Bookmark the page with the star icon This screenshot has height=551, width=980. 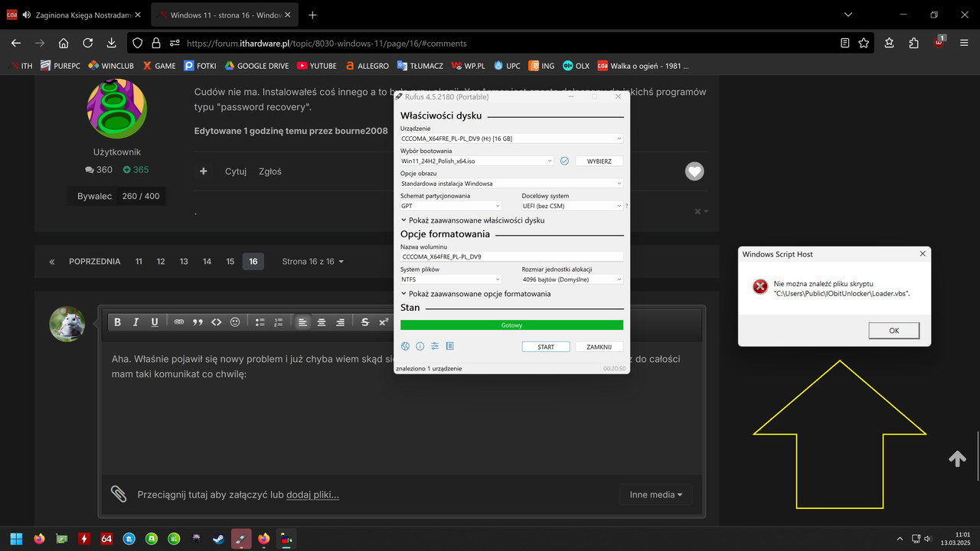point(864,44)
